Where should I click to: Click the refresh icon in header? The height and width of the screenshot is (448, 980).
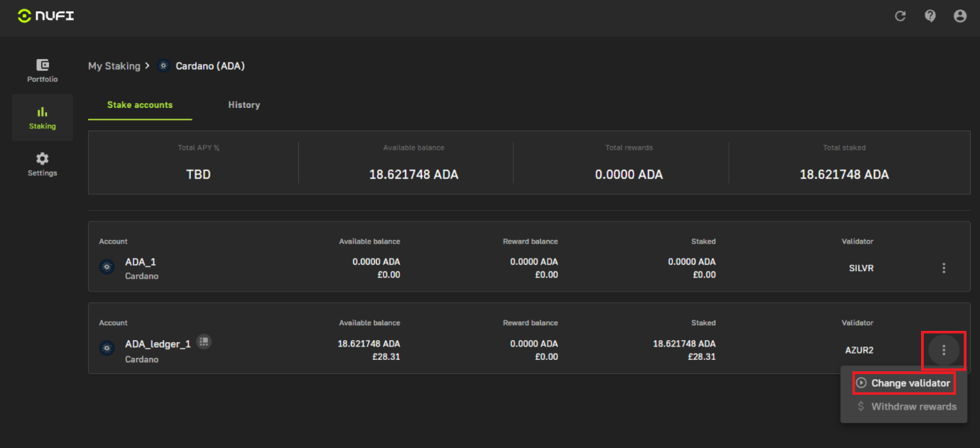pyautogui.click(x=900, y=16)
